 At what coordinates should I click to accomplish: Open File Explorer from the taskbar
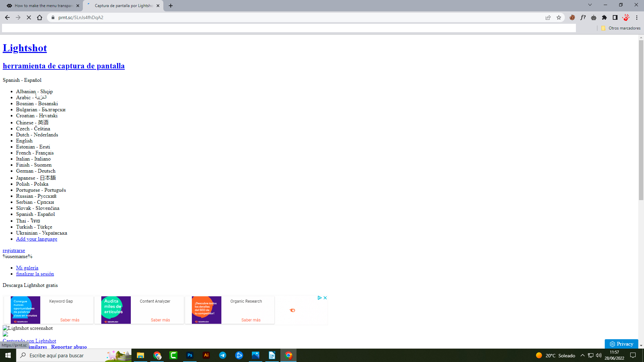click(x=141, y=355)
